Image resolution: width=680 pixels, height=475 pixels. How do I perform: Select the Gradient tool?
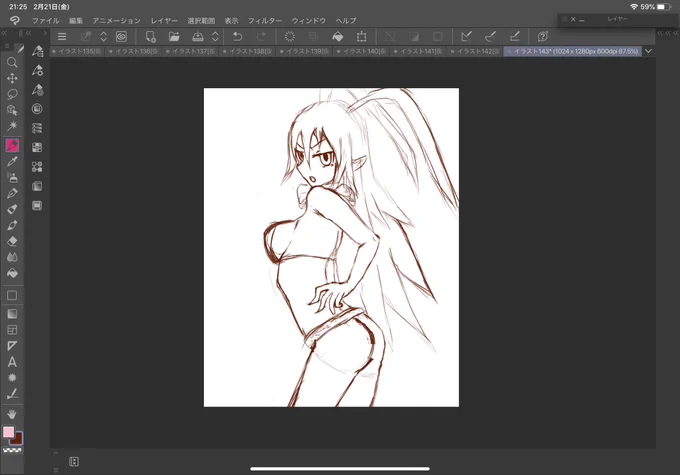point(12,314)
